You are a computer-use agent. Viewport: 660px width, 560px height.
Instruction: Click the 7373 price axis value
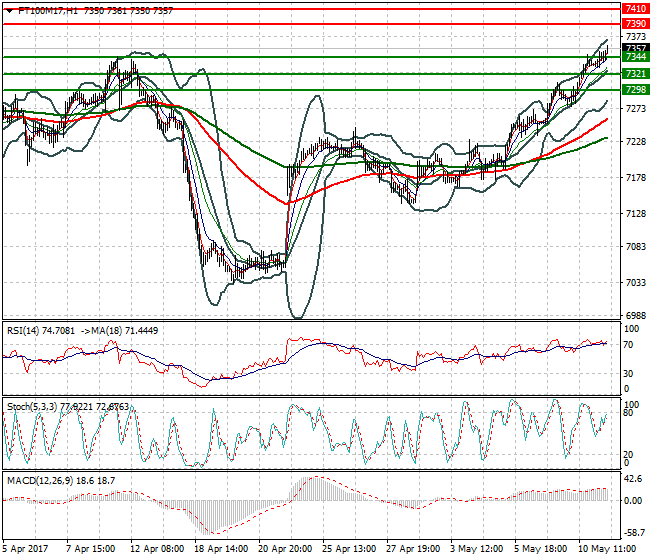(636, 37)
